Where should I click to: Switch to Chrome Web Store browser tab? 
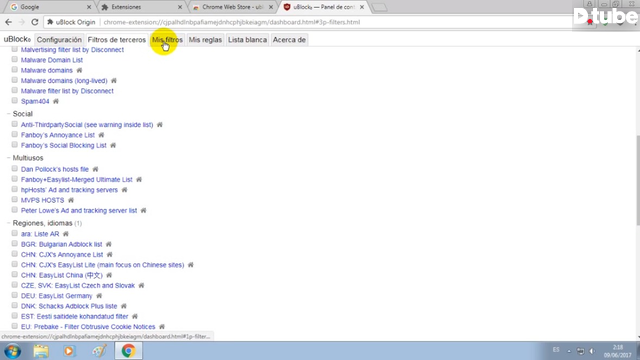pos(233,7)
